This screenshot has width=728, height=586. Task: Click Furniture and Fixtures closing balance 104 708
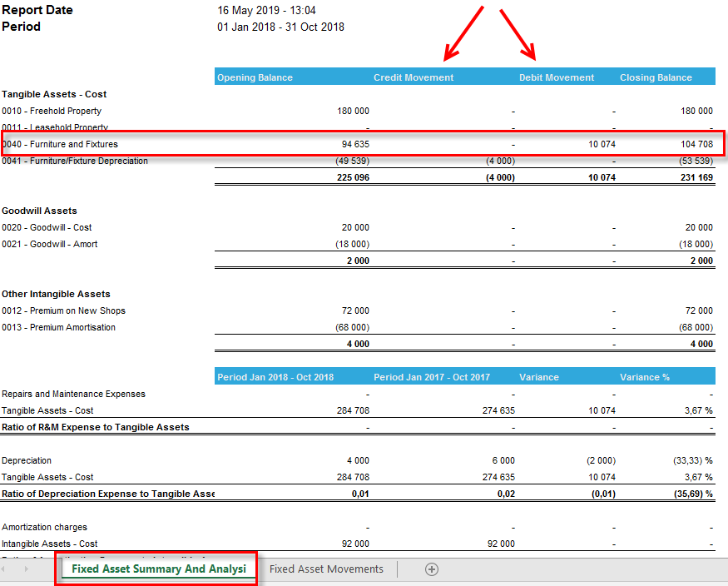(696, 144)
